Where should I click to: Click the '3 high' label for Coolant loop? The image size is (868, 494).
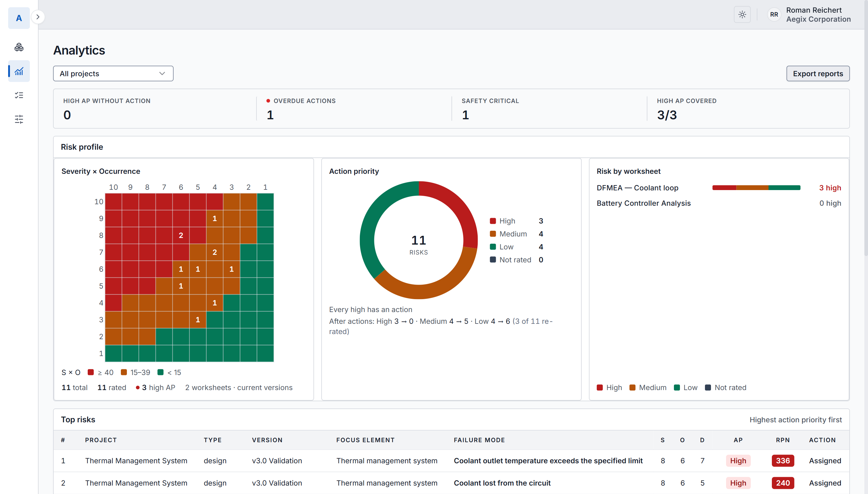pos(830,188)
